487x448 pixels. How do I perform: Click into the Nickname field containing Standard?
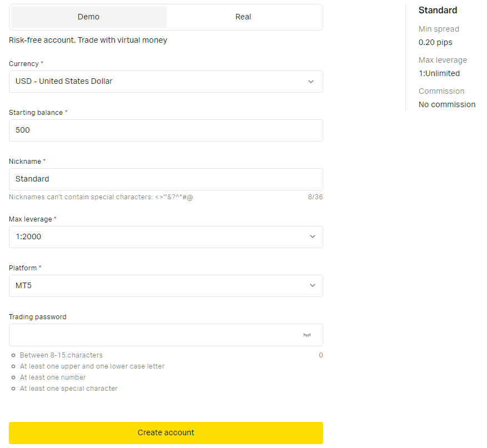pos(165,179)
